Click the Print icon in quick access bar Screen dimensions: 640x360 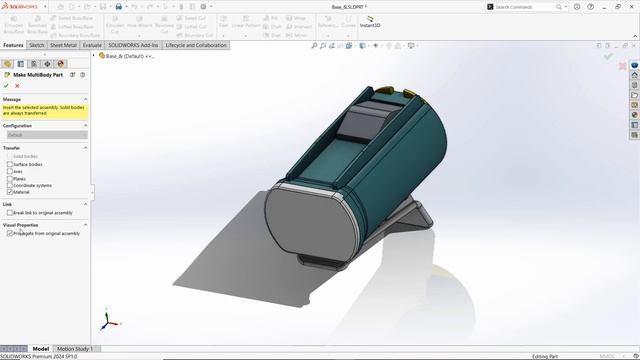[119, 7]
